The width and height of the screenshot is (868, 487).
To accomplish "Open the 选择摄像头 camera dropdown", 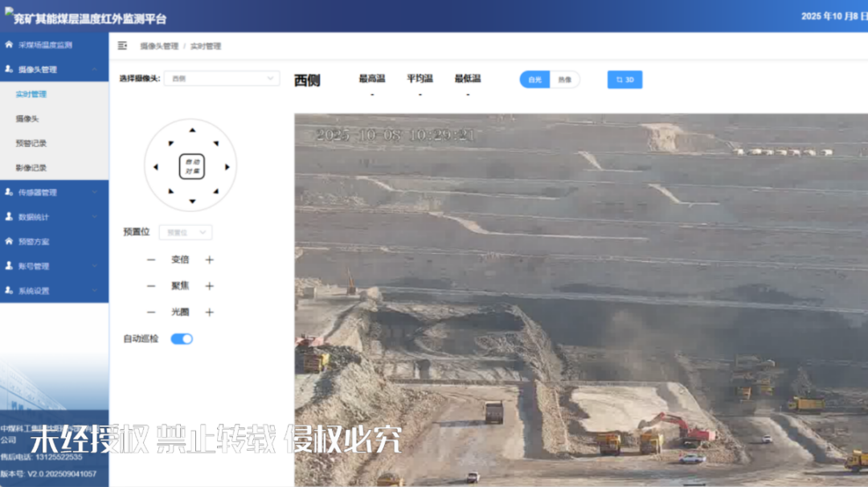I will pos(221,79).
